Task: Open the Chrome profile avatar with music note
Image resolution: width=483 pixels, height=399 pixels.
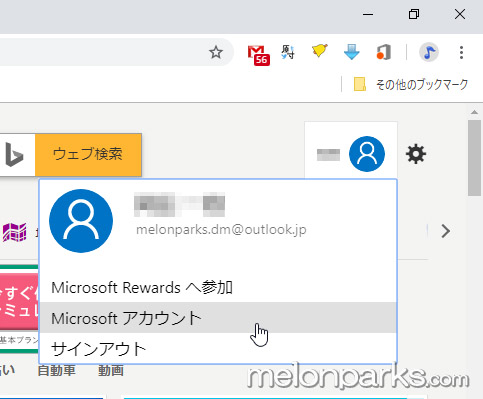Action: [429, 52]
